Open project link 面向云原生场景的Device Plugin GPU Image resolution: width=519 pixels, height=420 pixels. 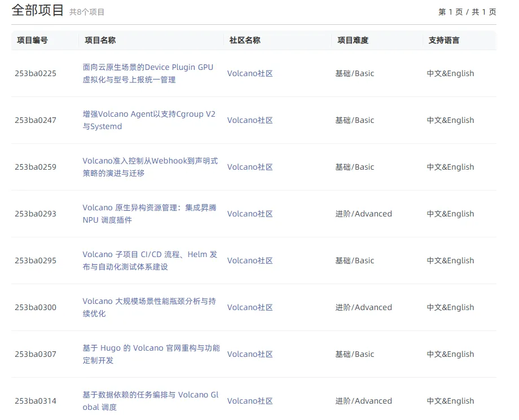click(x=148, y=73)
